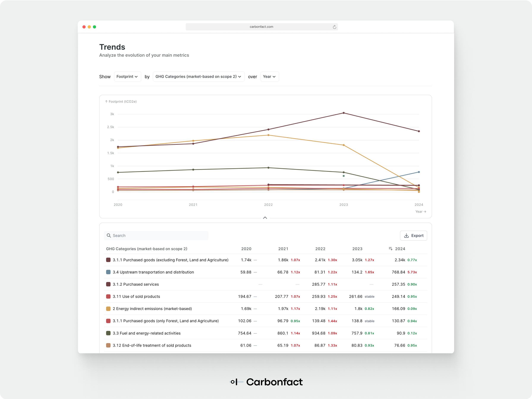Viewport: 532px width, 399px height.
Task: Open the GHG Categories breakdown dropdown
Action: coord(198,76)
